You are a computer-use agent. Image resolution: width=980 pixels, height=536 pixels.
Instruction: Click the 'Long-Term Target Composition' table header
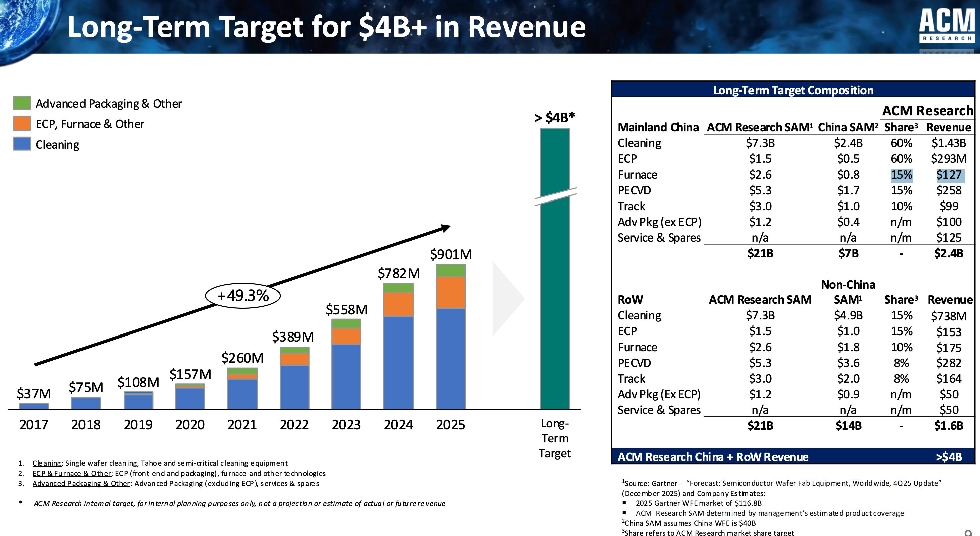pos(793,90)
